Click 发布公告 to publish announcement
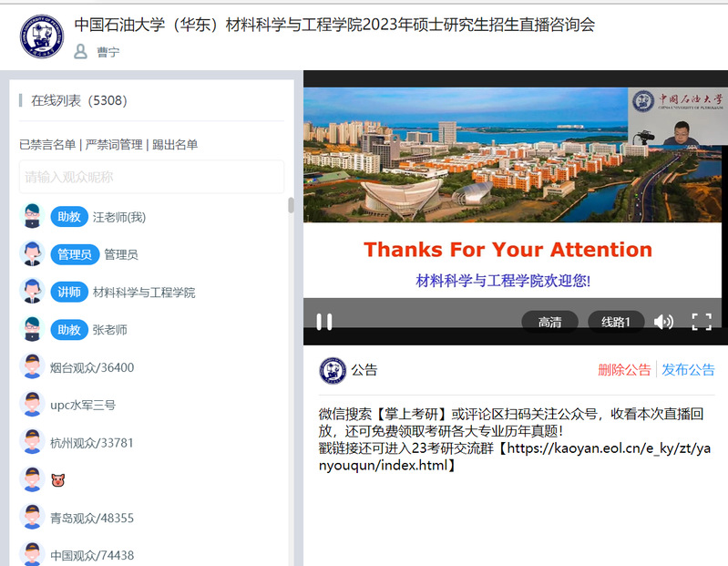The image size is (728, 566). (x=688, y=370)
